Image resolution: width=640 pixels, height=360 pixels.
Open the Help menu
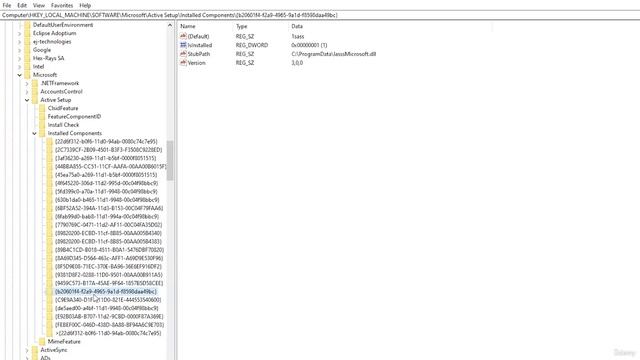tap(85, 5)
